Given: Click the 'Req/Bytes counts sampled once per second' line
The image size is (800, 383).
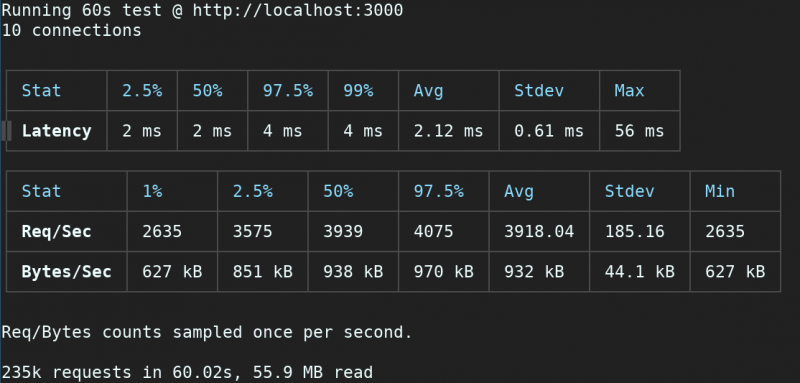Looking at the screenshot, I should (207, 333).
